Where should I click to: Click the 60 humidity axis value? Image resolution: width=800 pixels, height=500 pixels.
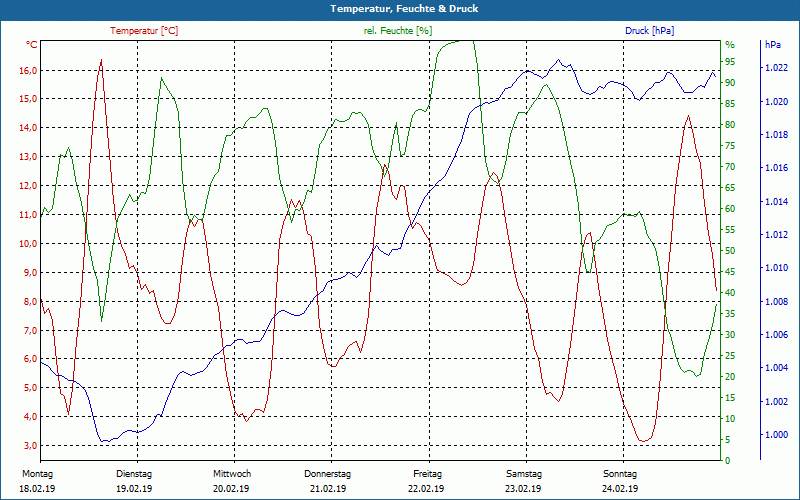[x=730, y=209]
